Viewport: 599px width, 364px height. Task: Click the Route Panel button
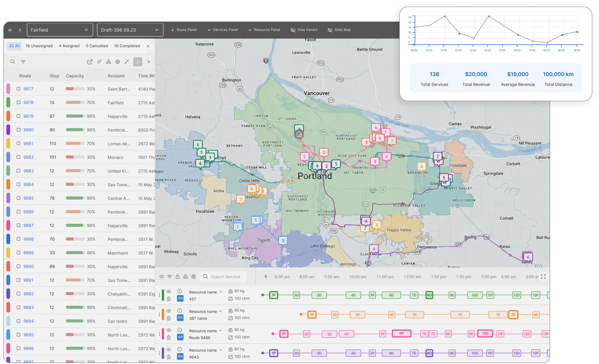click(184, 30)
